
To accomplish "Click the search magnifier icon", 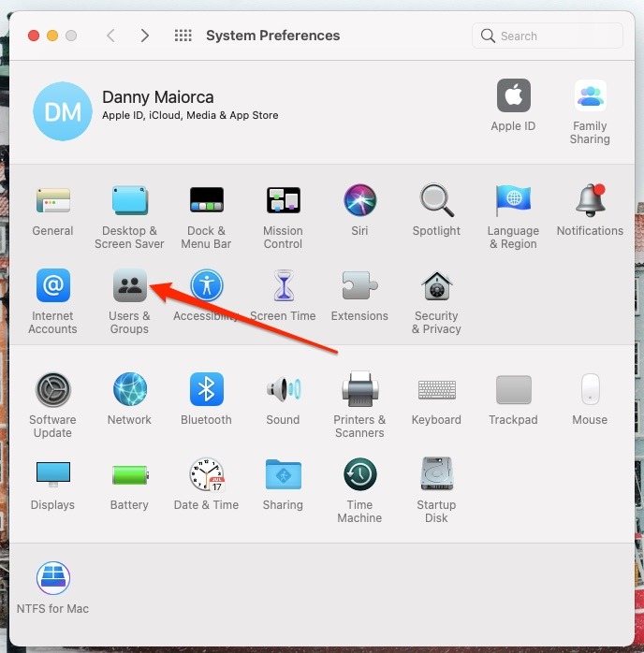I will (x=488, y=36).
